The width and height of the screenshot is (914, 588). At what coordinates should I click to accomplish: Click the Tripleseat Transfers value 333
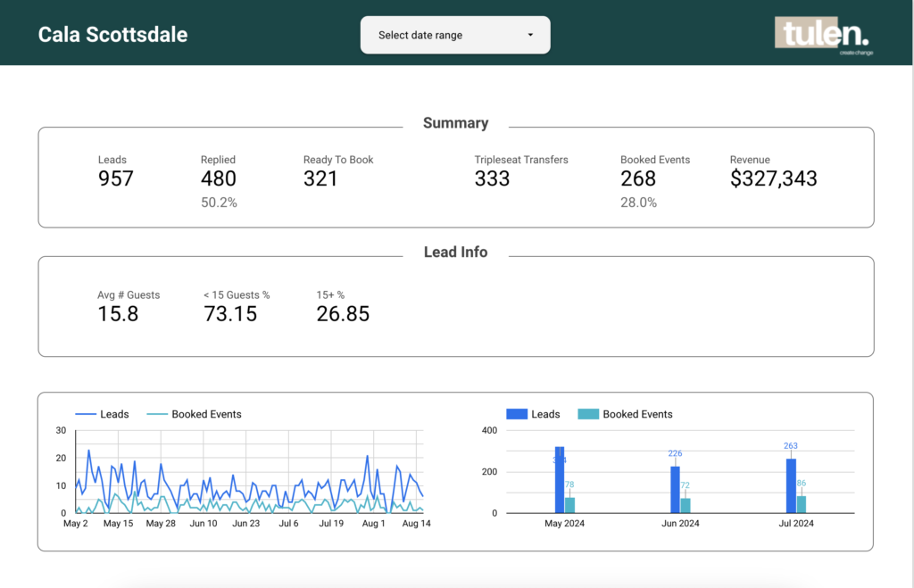pos(492,178)
